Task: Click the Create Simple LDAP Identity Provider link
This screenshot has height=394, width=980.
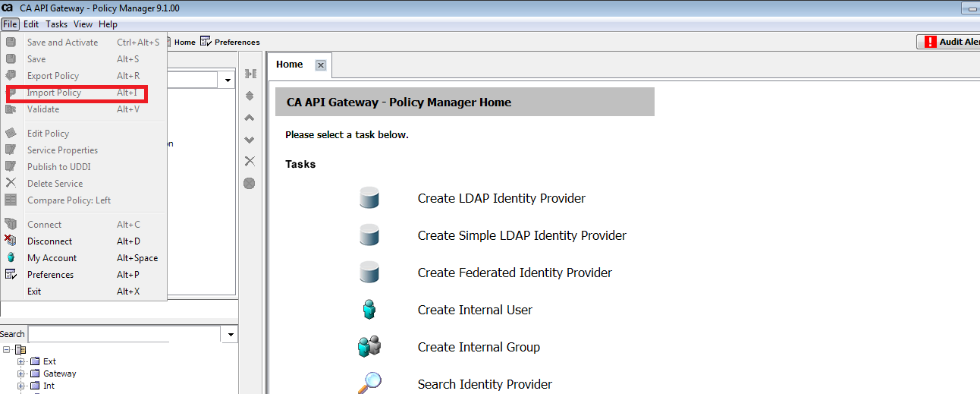Action: [x=522, y=235]
